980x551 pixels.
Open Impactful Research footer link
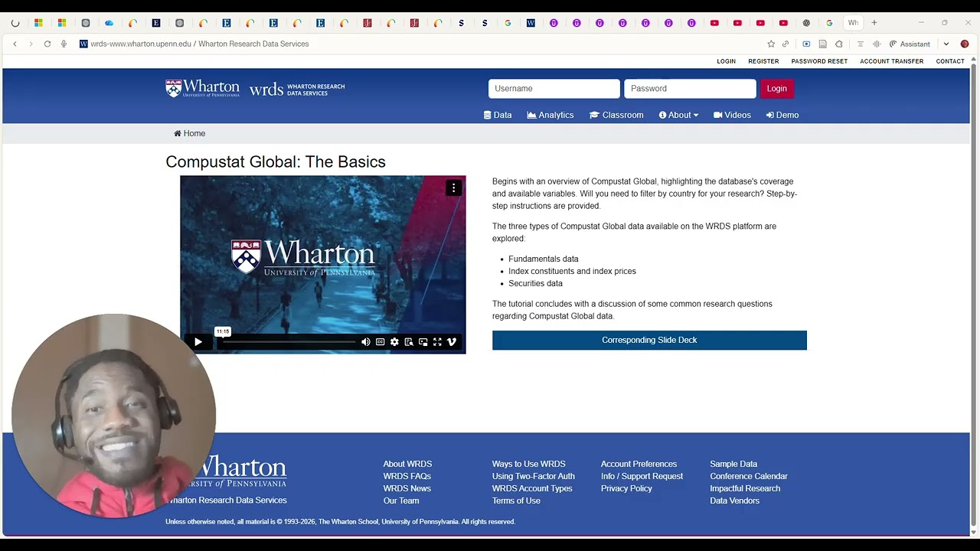tap(745, 488)
